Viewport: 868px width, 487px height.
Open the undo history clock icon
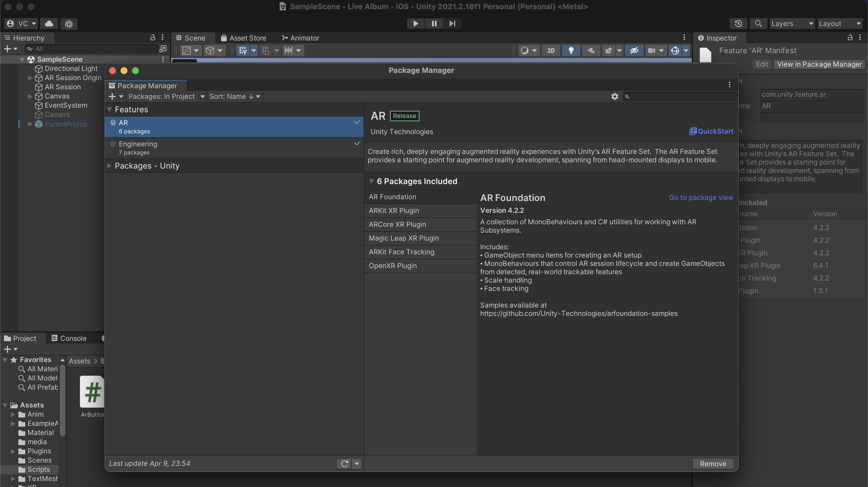coord(738,24)
